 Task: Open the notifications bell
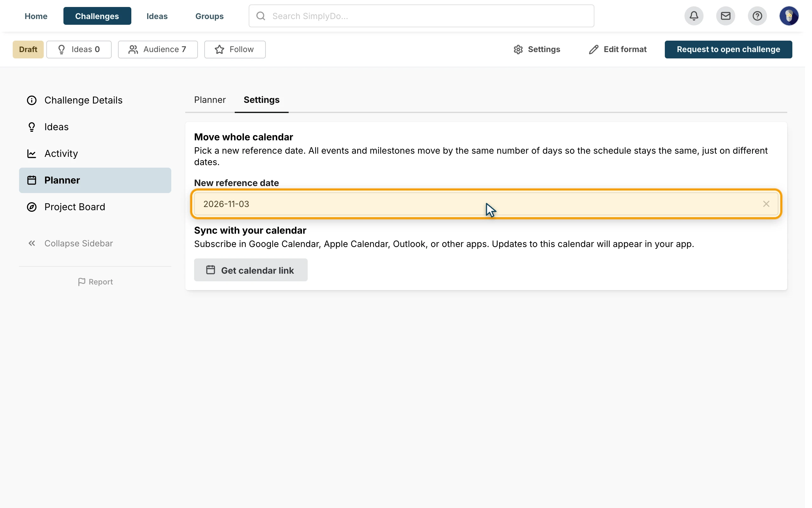pyautogui.click(x=694, y=16)
